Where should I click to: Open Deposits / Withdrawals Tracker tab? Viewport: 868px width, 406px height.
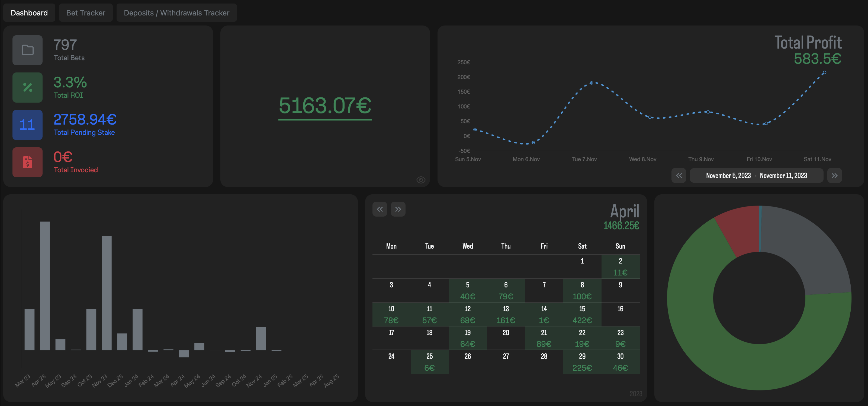point(176,13)
